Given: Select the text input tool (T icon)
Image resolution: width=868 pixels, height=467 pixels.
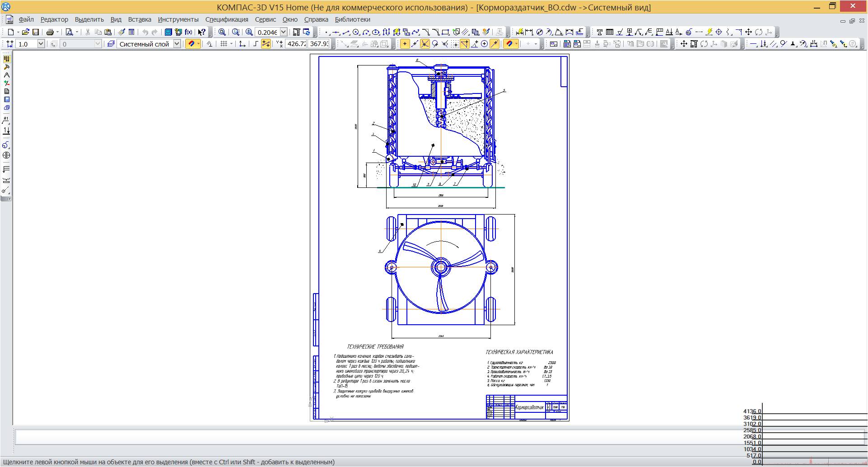Looking at the screenshot, I should pos(599,32).
